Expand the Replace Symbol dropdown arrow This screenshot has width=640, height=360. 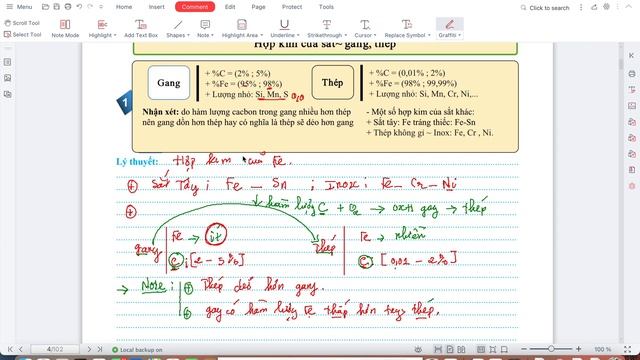429,36
